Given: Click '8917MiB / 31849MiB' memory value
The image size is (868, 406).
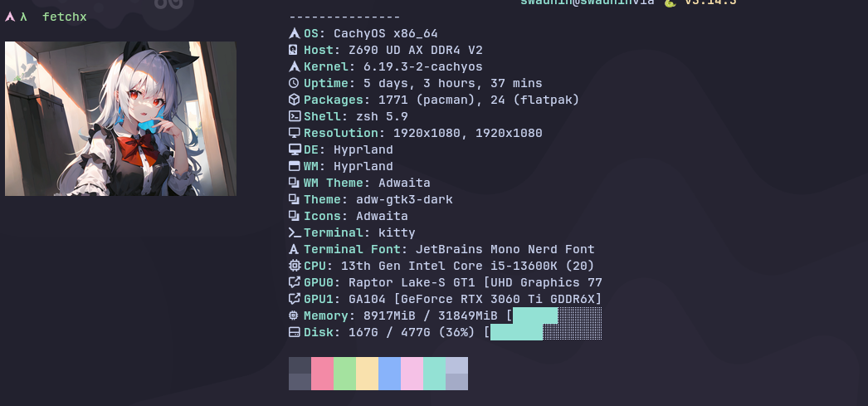Looking at the screenshot, I should [431, 316].
